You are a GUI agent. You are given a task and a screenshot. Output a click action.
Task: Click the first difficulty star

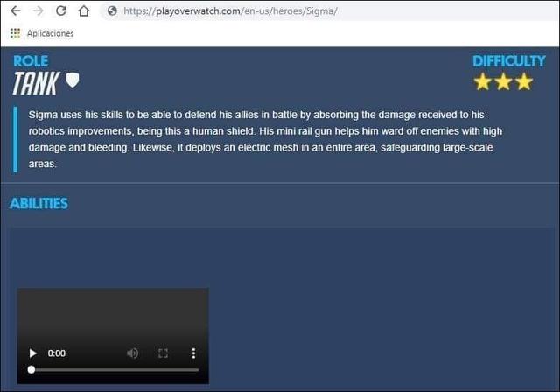point(482,81)
